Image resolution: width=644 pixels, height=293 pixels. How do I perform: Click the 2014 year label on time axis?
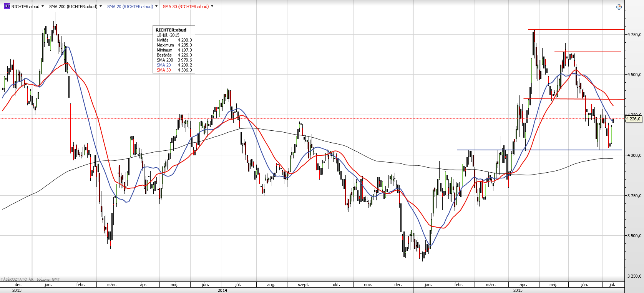[222, 290]
